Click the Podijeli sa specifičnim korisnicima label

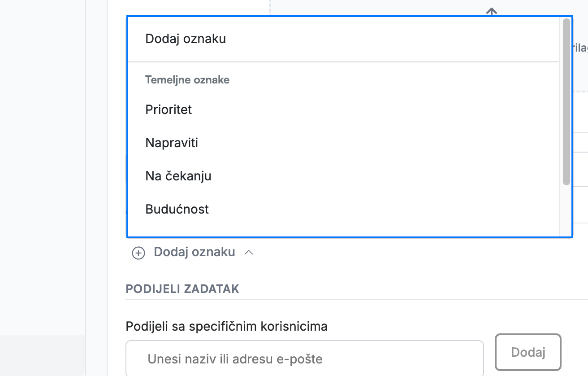tap(227, 326)
